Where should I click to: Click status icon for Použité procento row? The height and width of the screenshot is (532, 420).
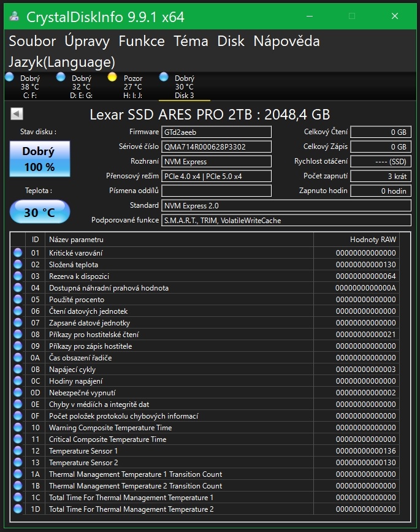[18, 299]
